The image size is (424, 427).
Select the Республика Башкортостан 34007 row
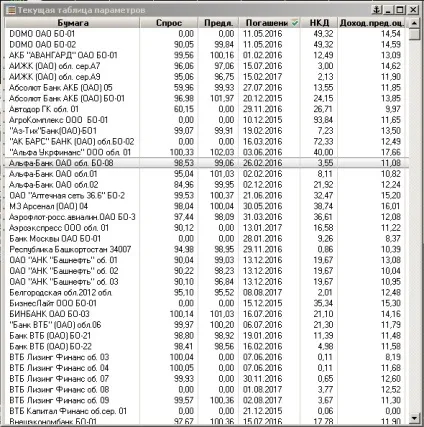click(206, 249)
